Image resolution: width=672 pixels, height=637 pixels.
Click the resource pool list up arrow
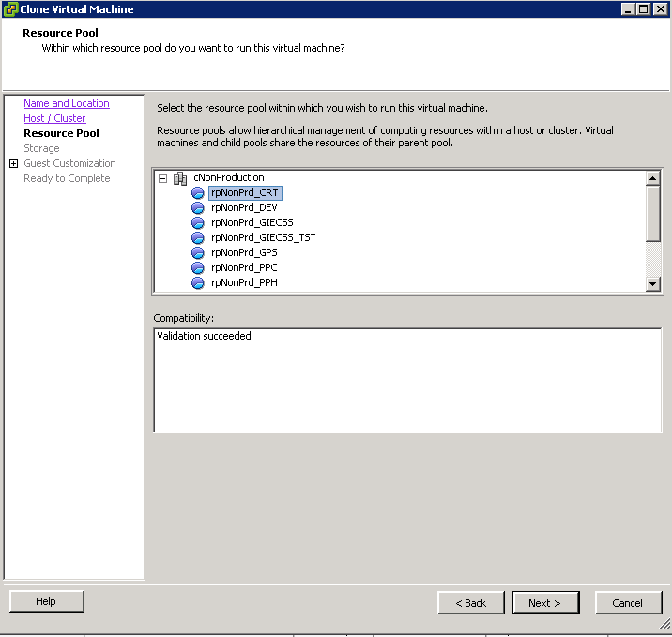coord(652,177)
